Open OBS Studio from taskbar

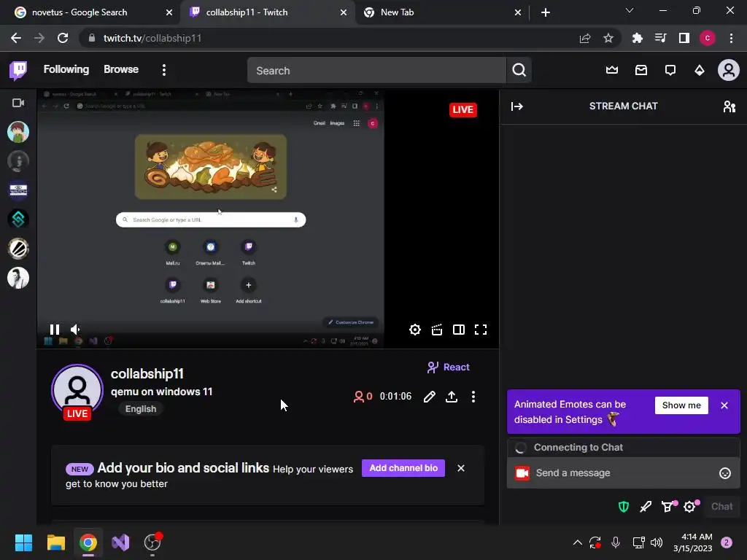tap(152, 542)
